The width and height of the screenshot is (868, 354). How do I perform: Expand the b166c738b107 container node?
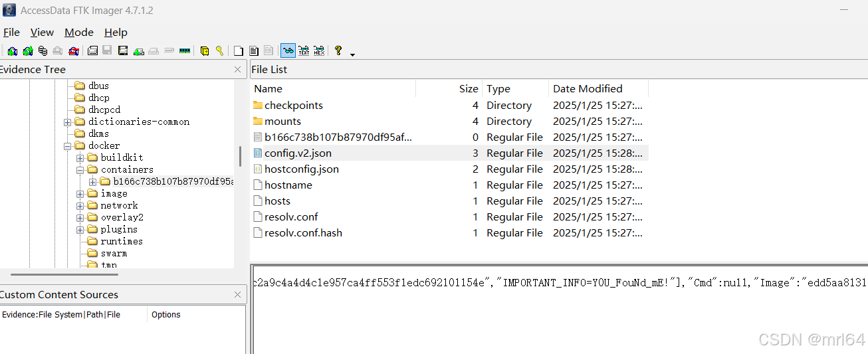coord(92,182)
